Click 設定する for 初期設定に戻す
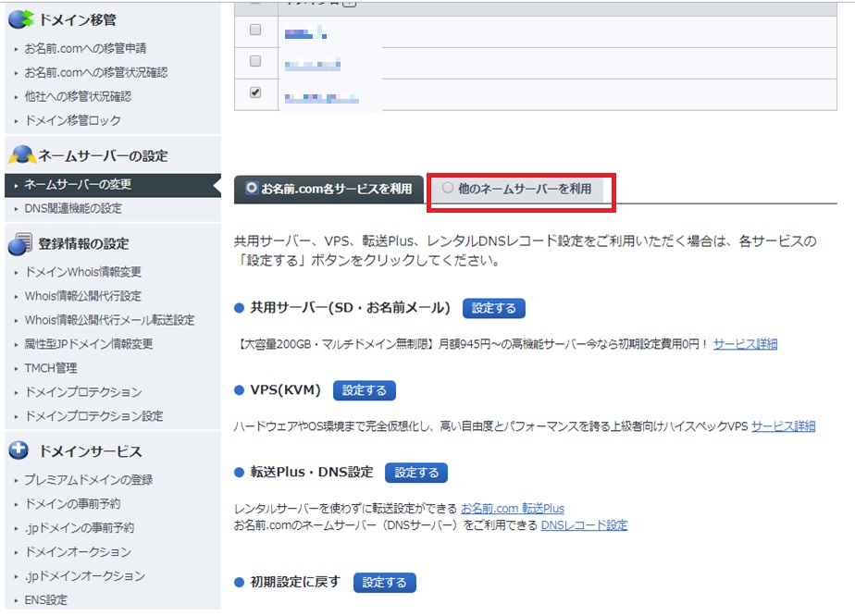 (x=384, y=582)
